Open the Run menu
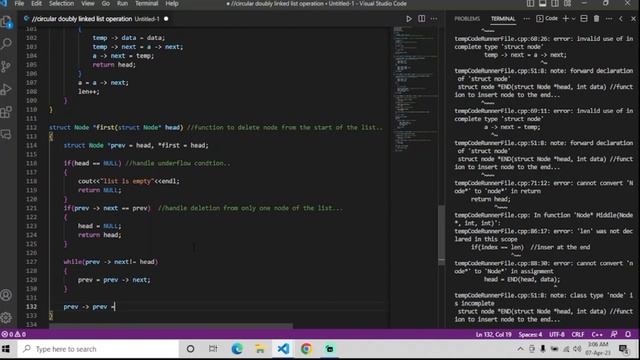This screenshot has height=360, width=640. tap(122, 4)
